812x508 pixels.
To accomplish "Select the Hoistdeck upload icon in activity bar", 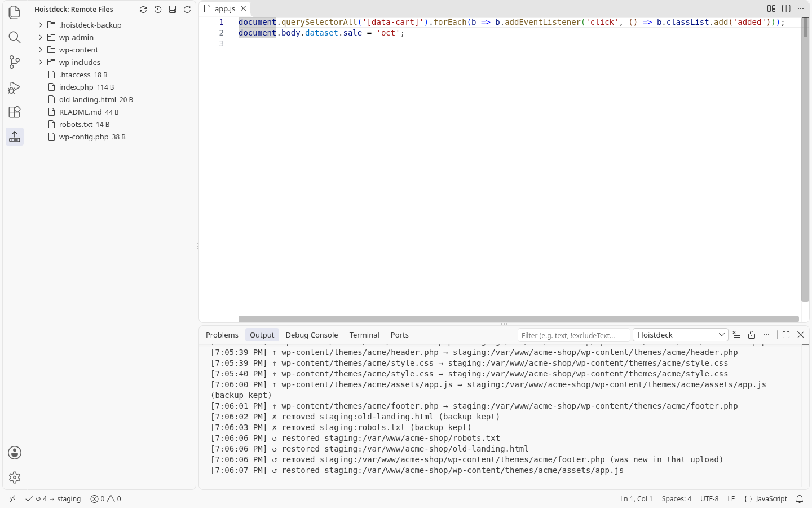I will pos(15,137).
